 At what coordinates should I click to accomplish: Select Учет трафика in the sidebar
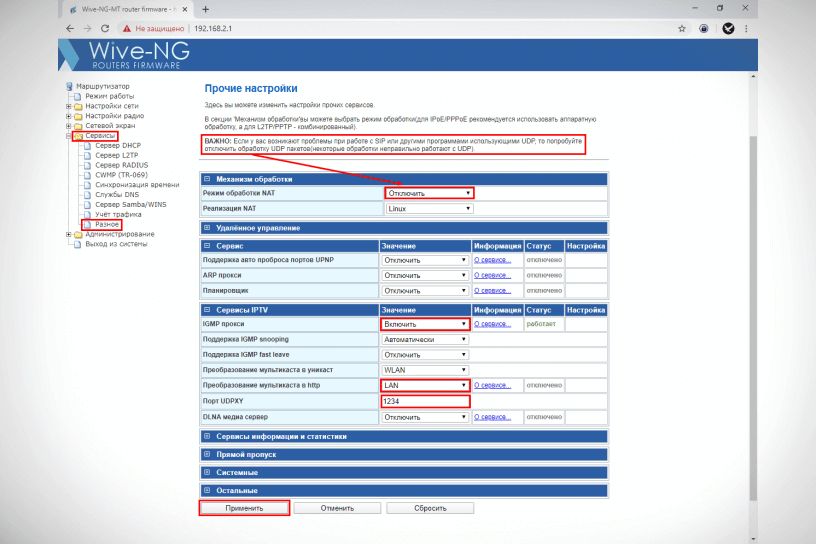[117, 214]
